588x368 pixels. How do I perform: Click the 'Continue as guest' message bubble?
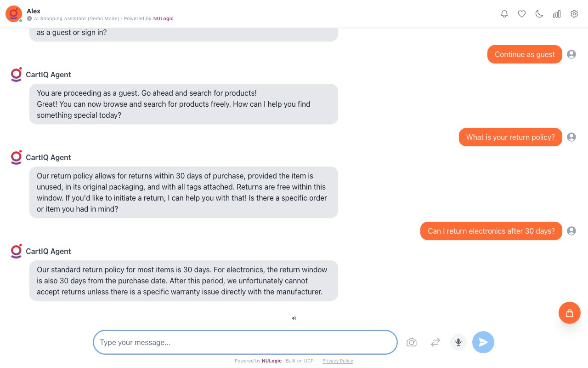525,54
